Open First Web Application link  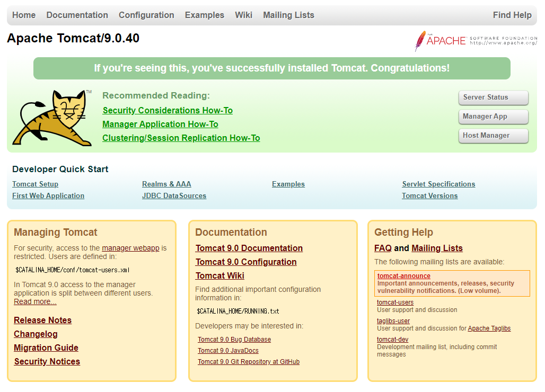(48, 196)
